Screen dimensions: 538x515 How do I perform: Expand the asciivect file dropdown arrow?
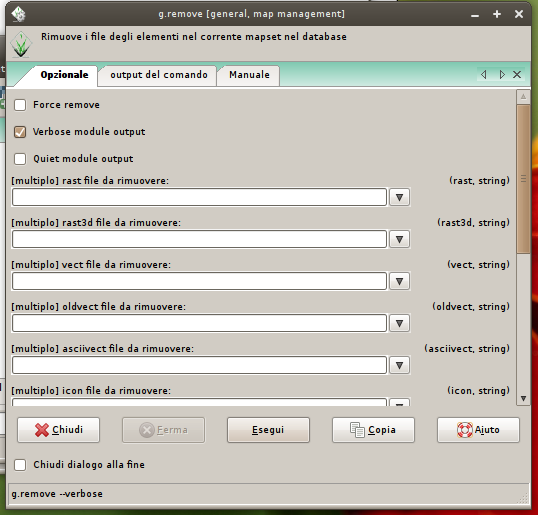pyautogui.click(x=399, y=365)
